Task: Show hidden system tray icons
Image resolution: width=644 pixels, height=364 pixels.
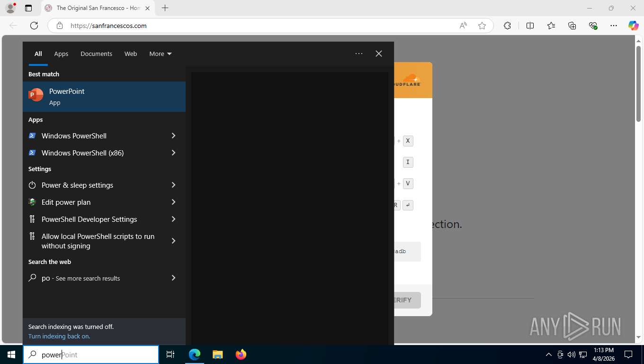Action: 549,354
